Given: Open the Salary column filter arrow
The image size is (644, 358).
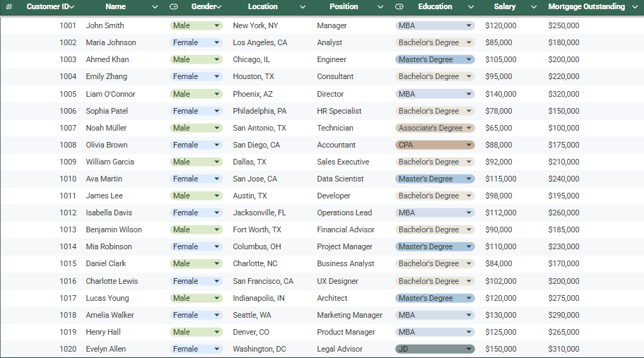Looking at the screenshot, I should (x=534, y=7).
